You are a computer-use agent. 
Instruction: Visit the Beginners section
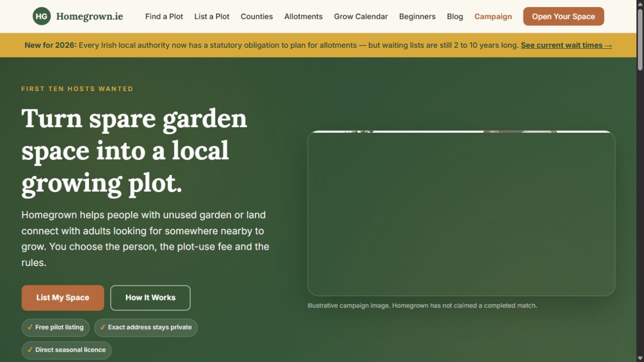click(417, 16)
